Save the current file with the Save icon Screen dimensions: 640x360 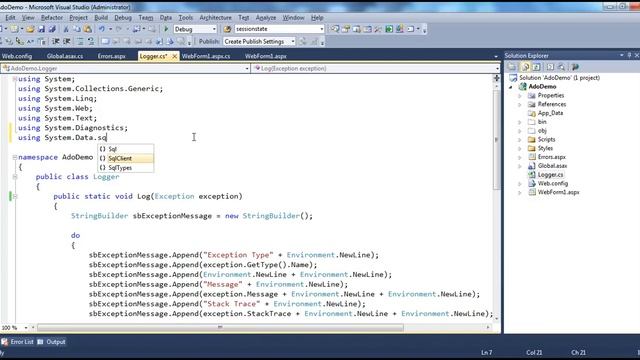click(x=41, y=29)
